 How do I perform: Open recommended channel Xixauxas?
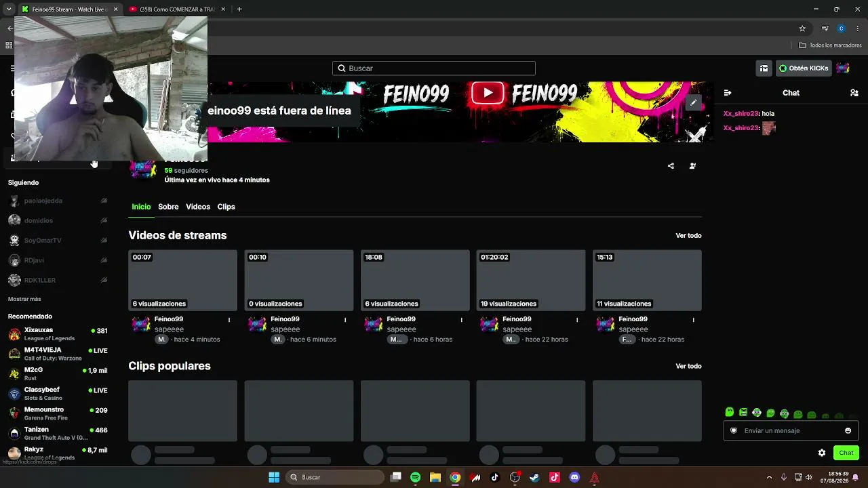click(x=58, y=334)
